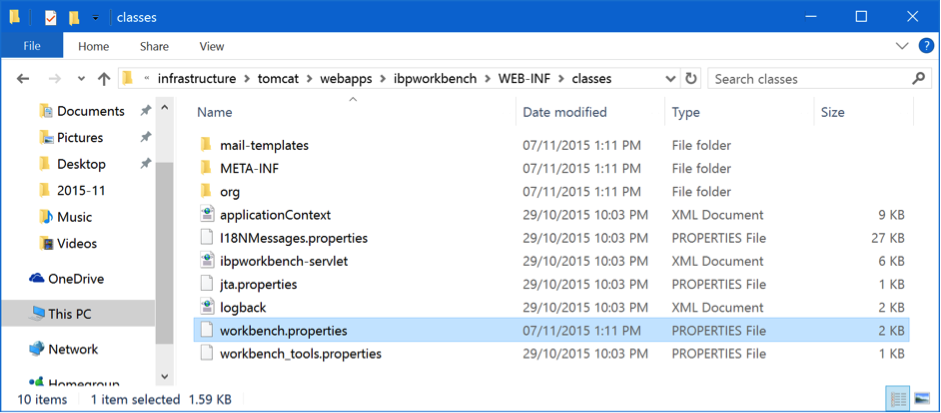
Task: Select the 2015-11 folder in navigation pane
Action: 81,190
